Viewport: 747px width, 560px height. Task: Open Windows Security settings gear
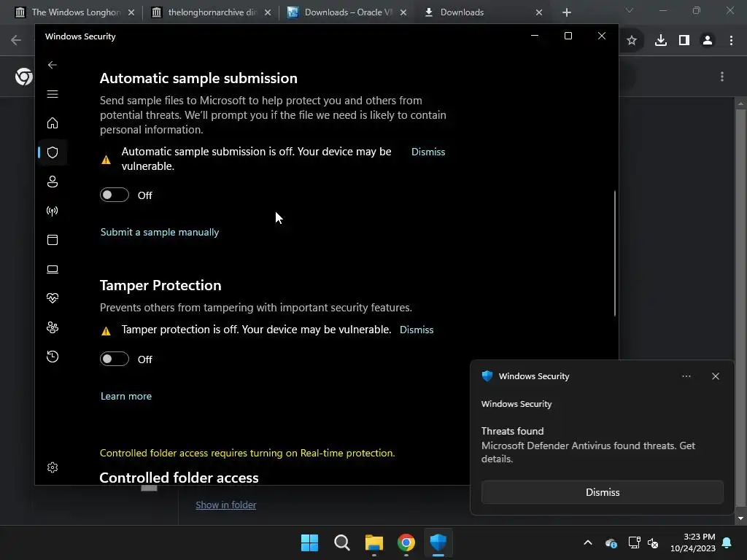[x=53, y=467]
